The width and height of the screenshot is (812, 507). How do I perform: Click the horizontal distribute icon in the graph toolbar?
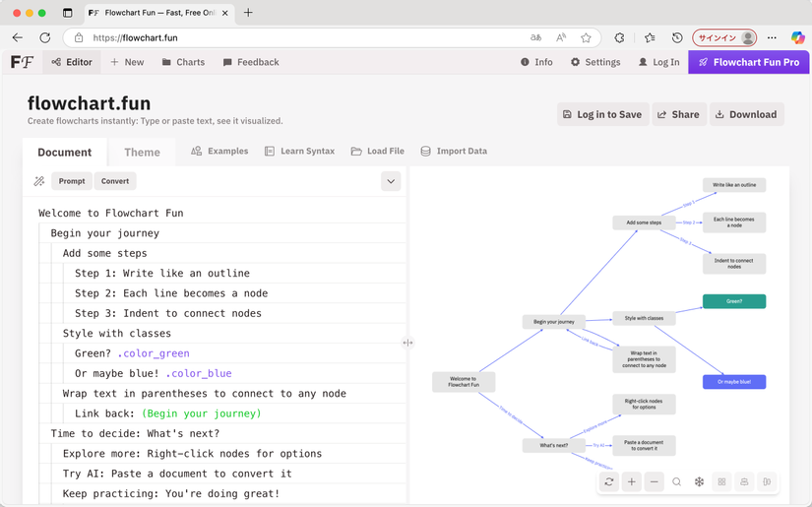tap(767, 481)
